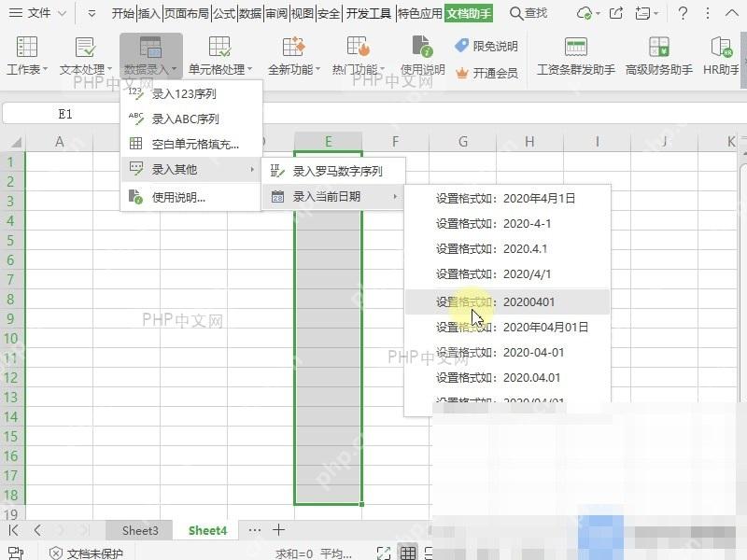Screen dimensions: 747x560
Task: Select row 10 header
Action: click(10, 339)
